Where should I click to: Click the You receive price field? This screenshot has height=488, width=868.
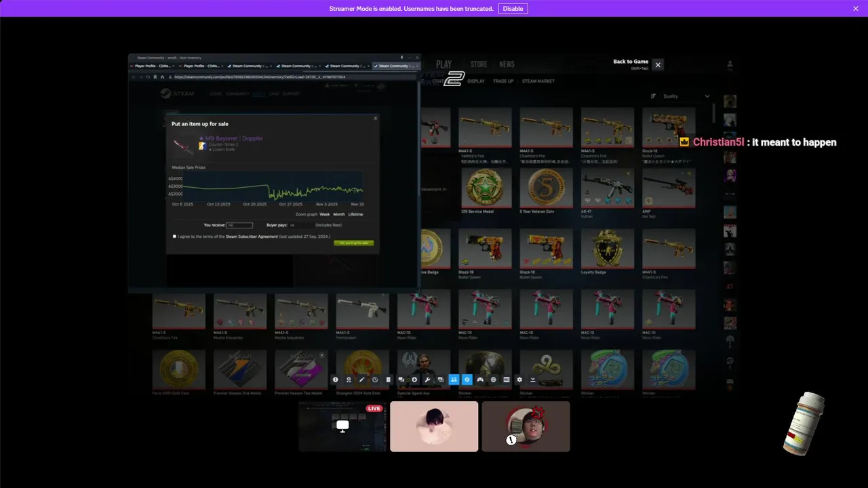(x=239, y=225)
